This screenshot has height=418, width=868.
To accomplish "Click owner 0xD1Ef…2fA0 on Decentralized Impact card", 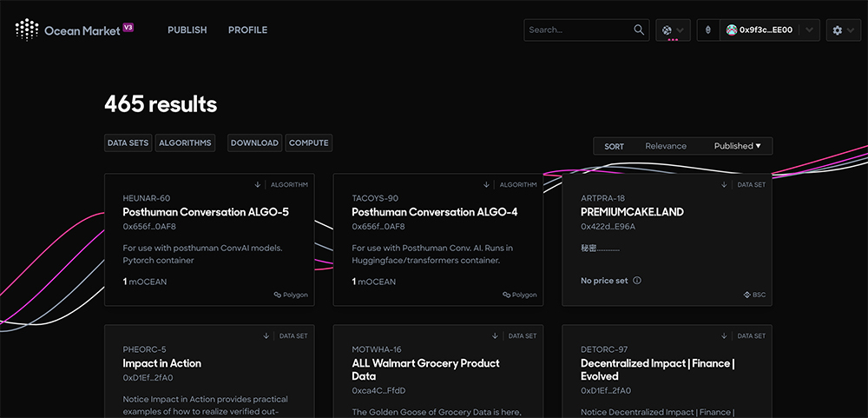I will [606, 390].
